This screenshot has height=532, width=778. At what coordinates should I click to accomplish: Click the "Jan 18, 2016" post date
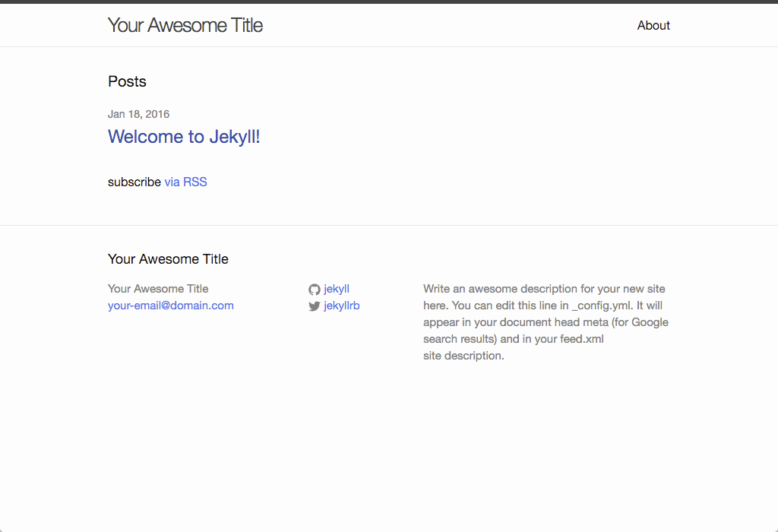click(x=138, y=114)
